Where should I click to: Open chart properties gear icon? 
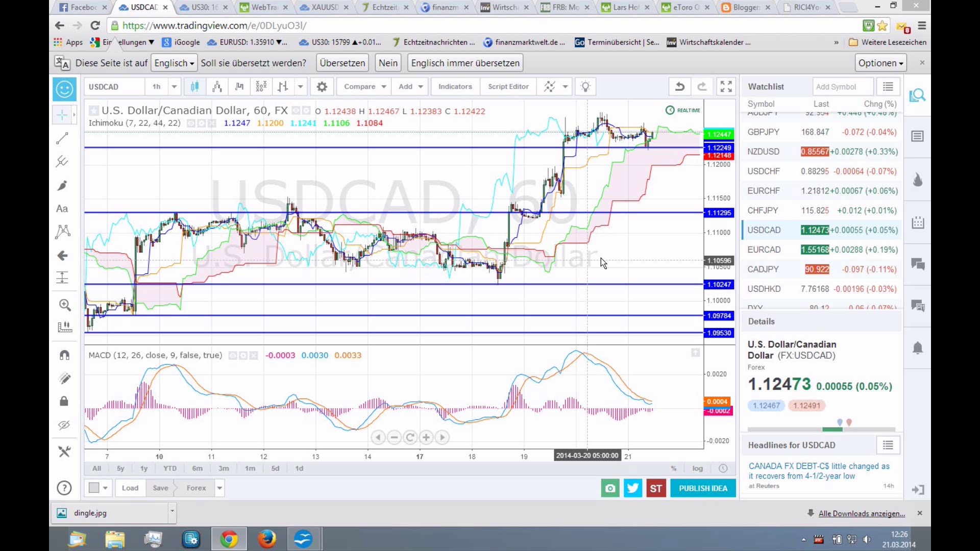click(322, 87)
